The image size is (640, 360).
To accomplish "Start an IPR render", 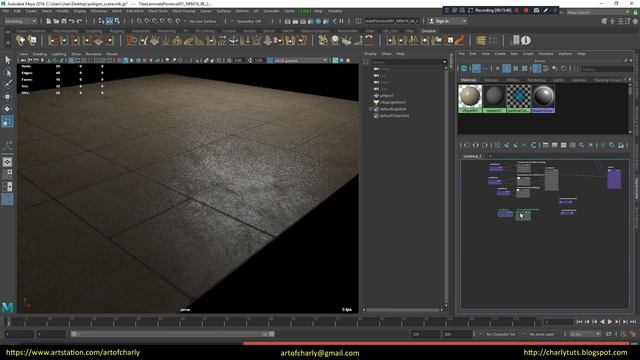I will 303,21.
